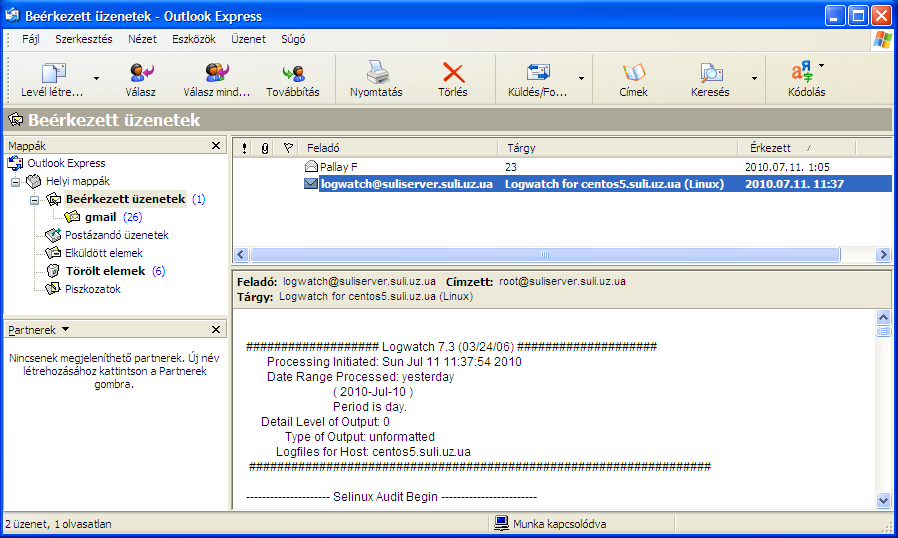Click the Levél létrehozása new mail icon
Viewport: 898px width, 538px height.
pyautogui.click(x=53, y=74)
